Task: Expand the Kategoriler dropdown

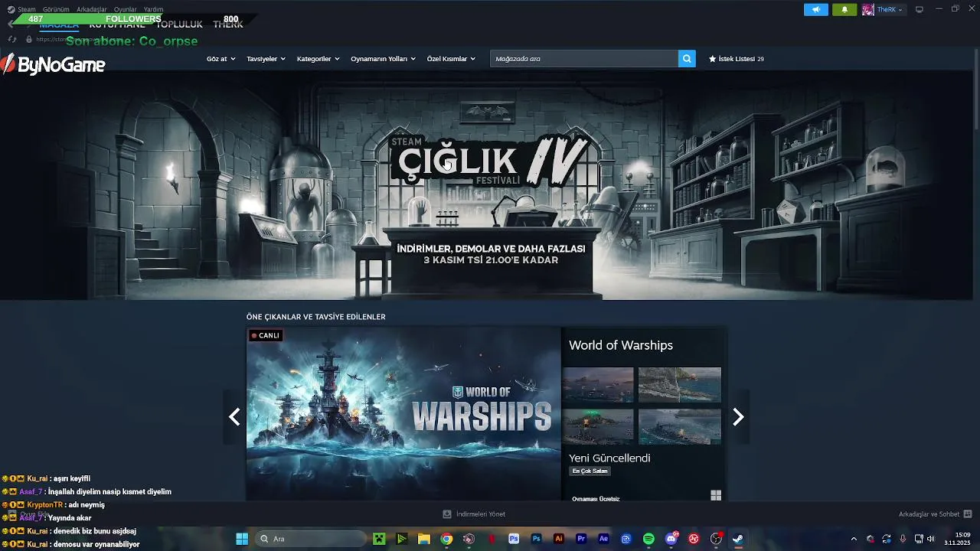Action: 318,58
